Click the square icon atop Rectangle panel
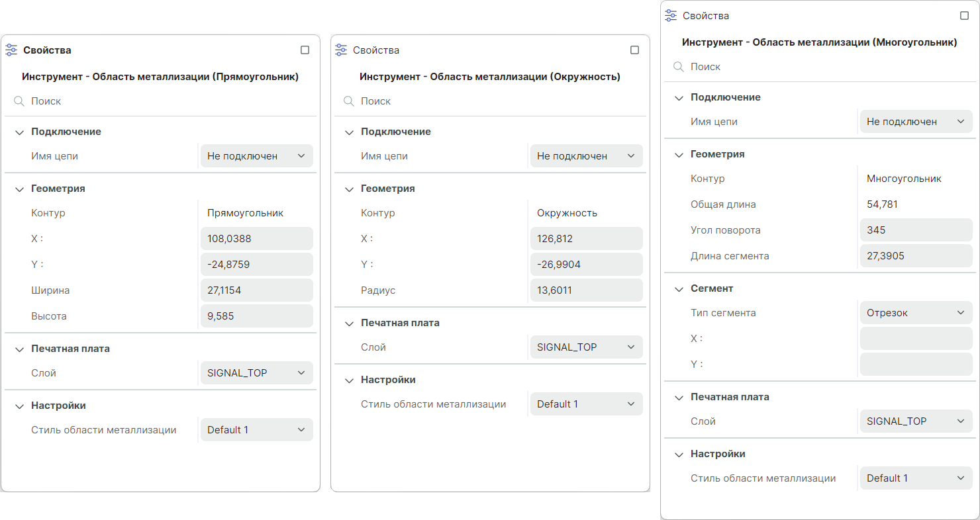The height and width of the screenshot is (520, 980). point(305,50)
